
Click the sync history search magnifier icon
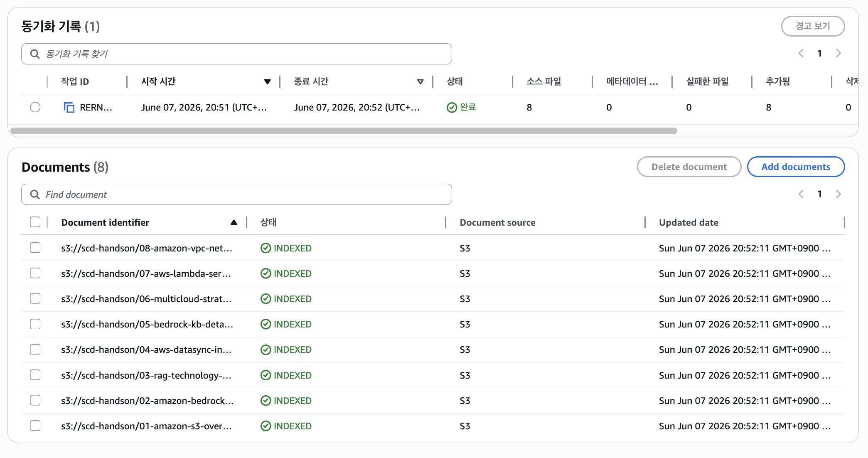35,54
